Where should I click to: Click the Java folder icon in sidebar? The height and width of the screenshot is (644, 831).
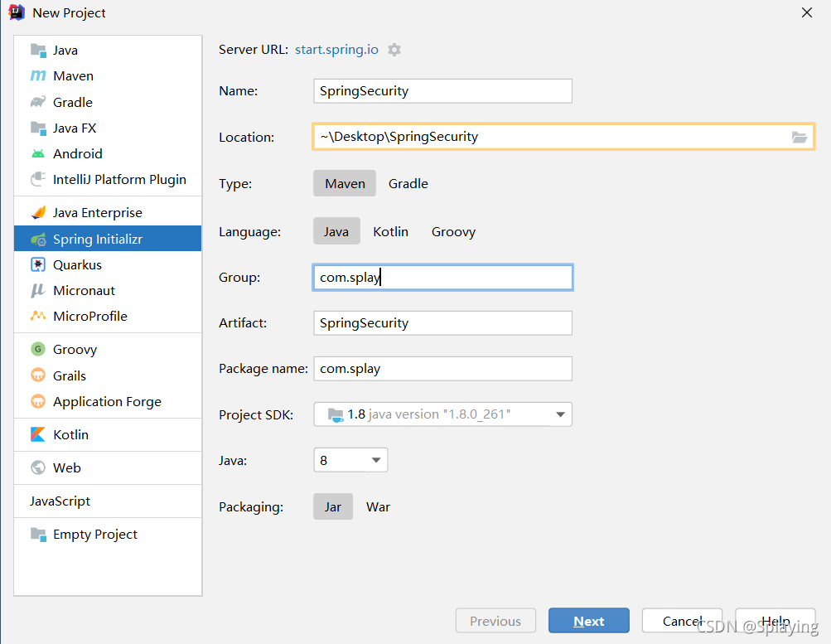pos(38,51)
